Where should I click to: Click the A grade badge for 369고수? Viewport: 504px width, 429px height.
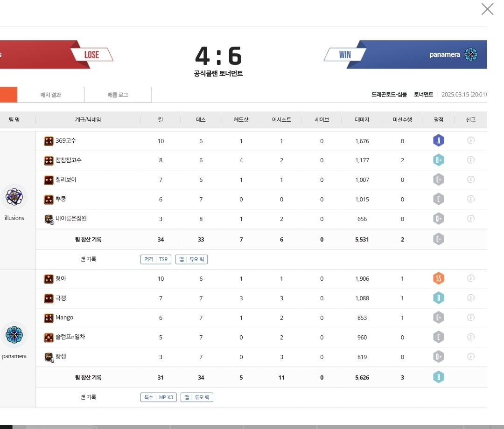coord(438,140)
